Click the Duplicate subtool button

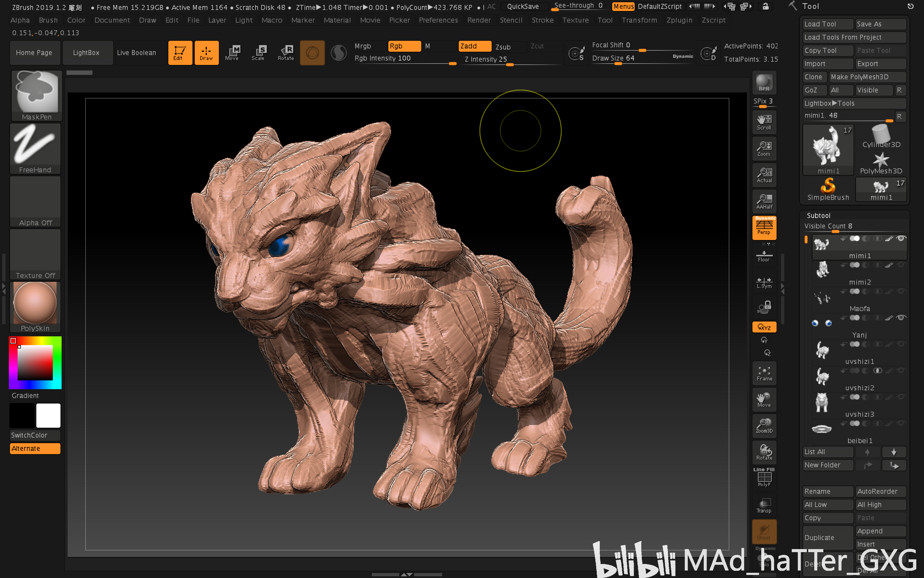pos(828,538)
